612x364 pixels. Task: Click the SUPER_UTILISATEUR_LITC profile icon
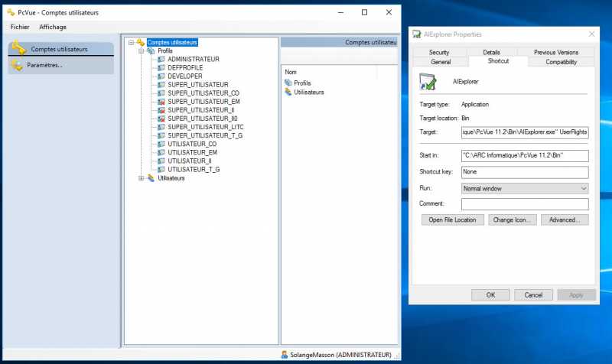coord(161,127)
